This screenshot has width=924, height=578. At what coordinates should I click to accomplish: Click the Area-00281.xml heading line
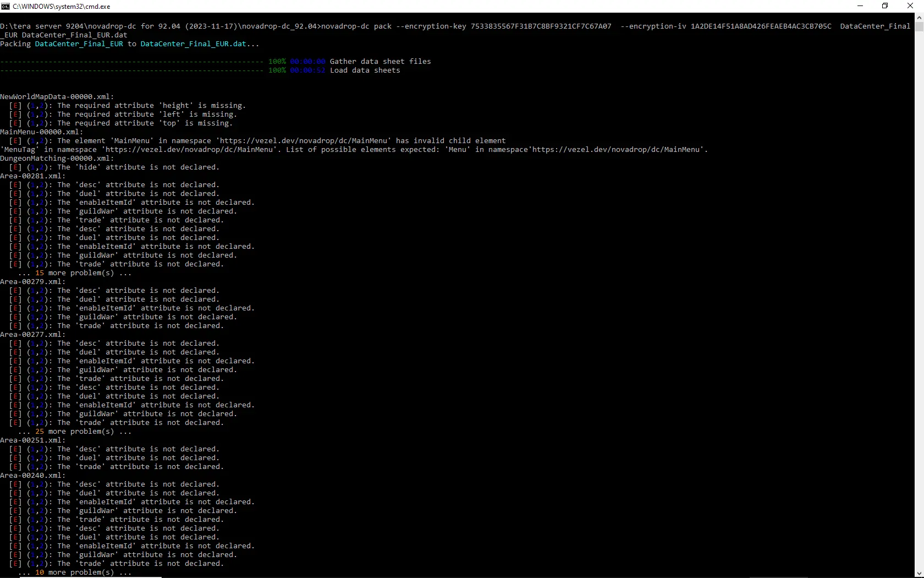(x=33, y=176)
